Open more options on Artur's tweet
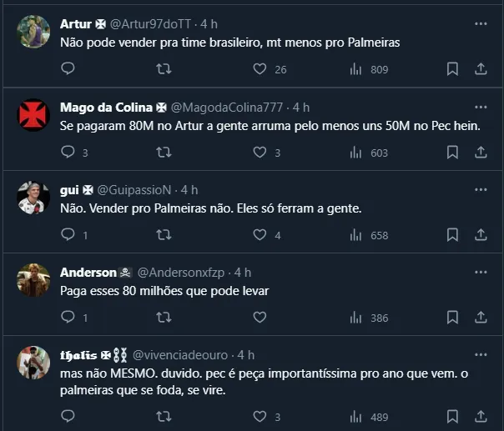 (x=480, y=24)
